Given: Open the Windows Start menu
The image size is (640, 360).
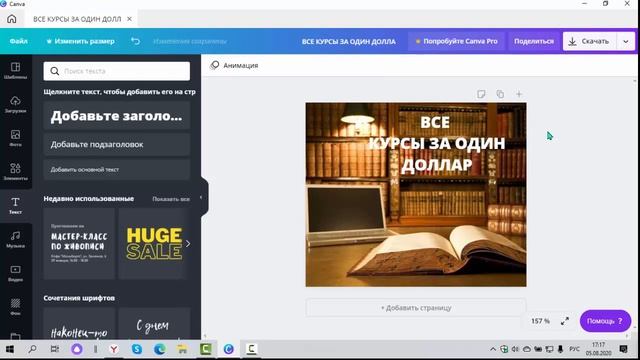Looking at the screenshot, I should (9, 349).
